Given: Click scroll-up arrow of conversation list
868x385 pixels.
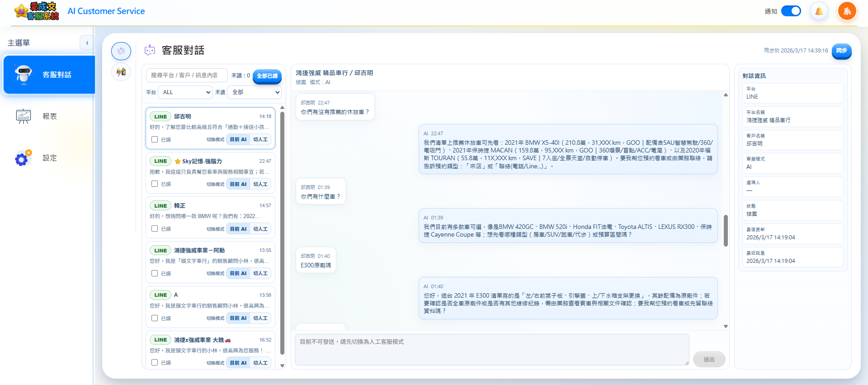Looking at the screenshot, I should click(282, 108).
